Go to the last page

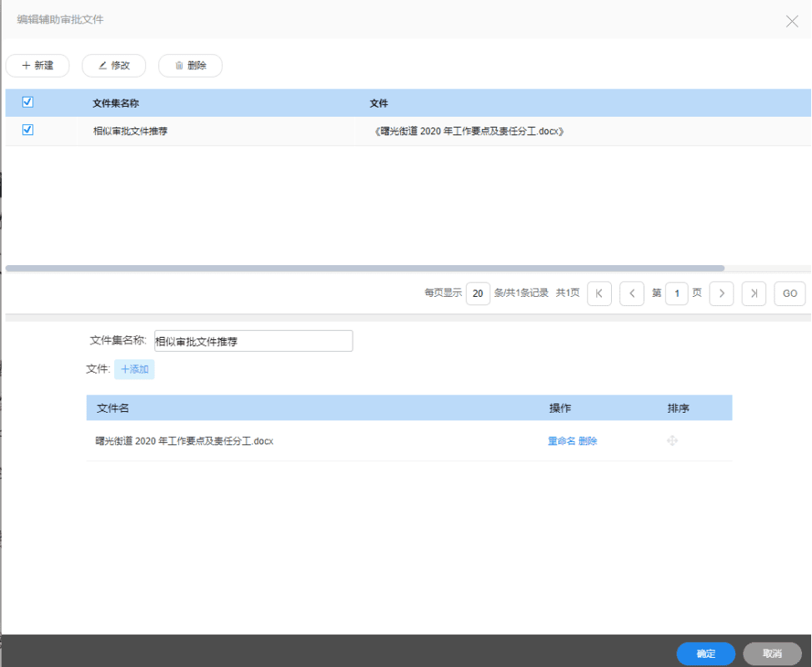coord(754,293)
